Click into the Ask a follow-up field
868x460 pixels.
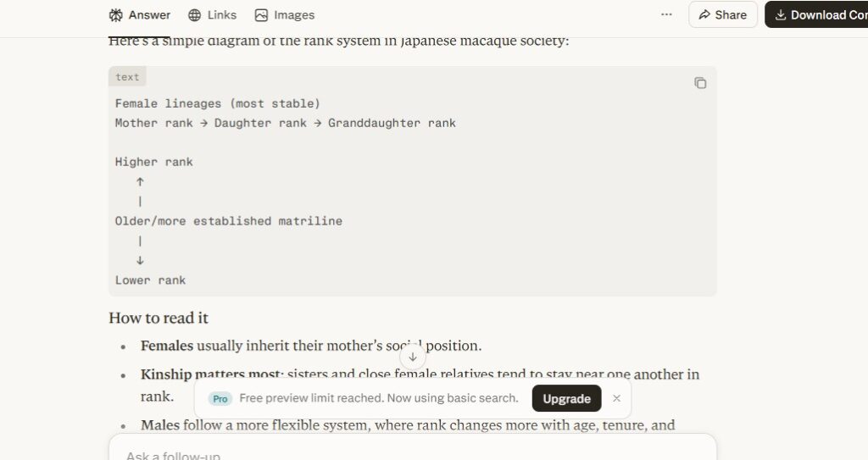pyautogui.click(x=413, y=452)
